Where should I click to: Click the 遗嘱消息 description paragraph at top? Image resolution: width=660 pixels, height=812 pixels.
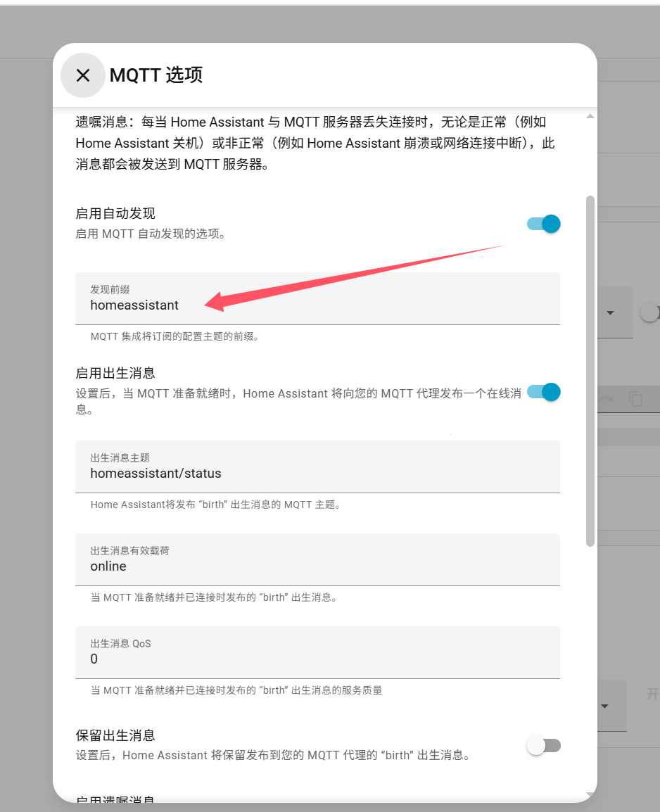[x=315, y=143]
